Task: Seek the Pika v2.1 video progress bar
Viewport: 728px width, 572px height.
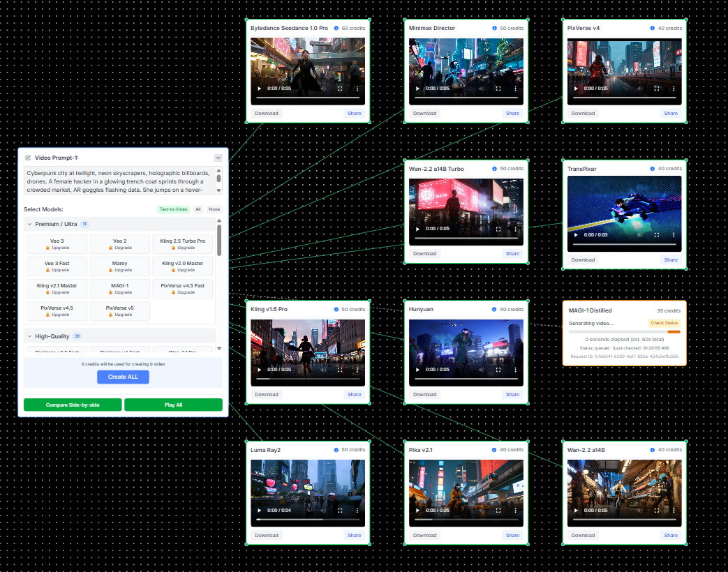Action: 466,519
